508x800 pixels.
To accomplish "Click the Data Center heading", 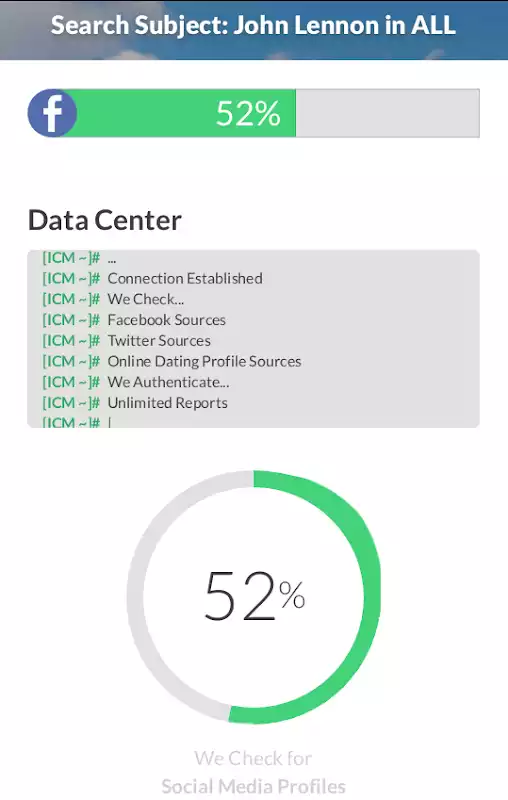I will tap(105, 220).
